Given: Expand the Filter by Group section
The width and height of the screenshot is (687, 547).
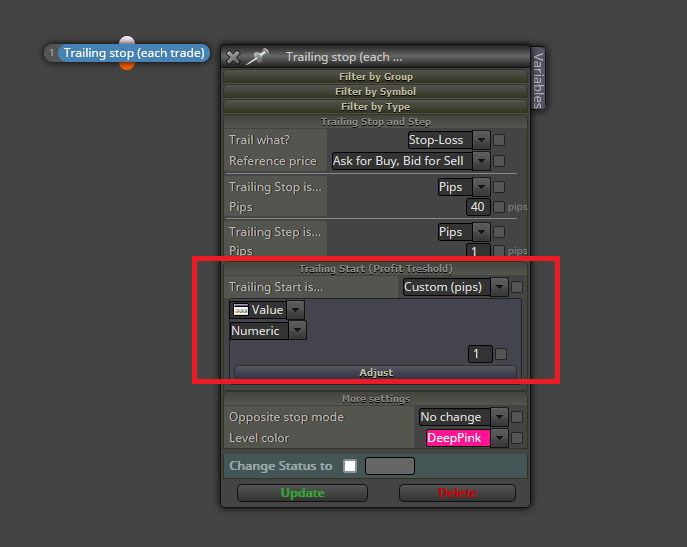Looking at the screenshot, I should [375, 77].
